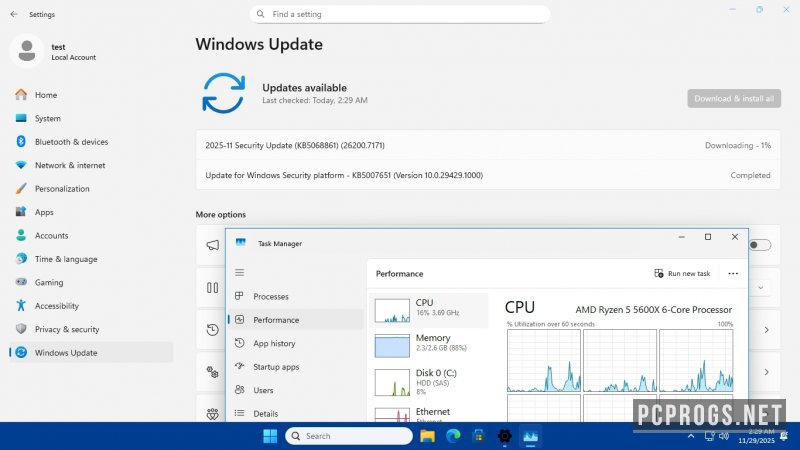
Task: Click the AMD Ryzen 5 5600X processor name
Action: [654, 310]
